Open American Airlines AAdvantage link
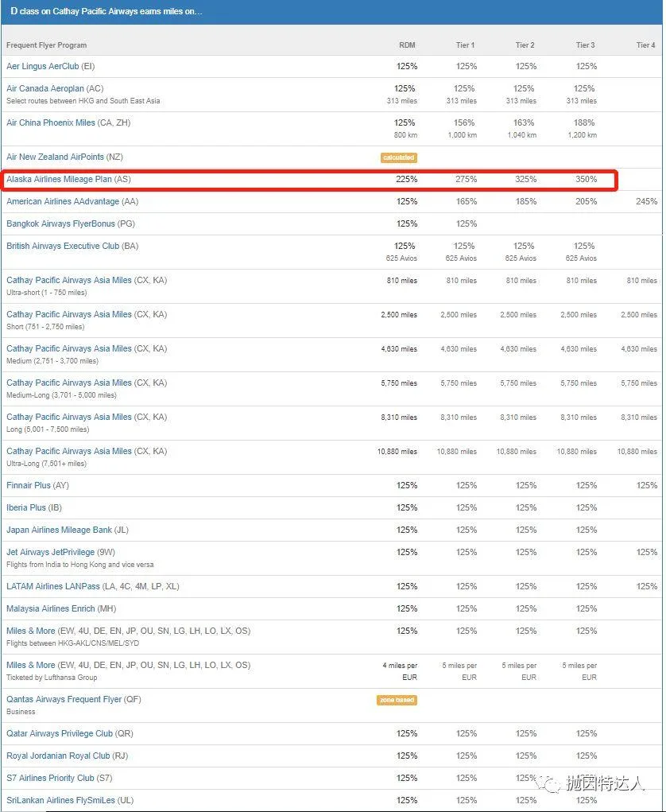 (63, 201)
